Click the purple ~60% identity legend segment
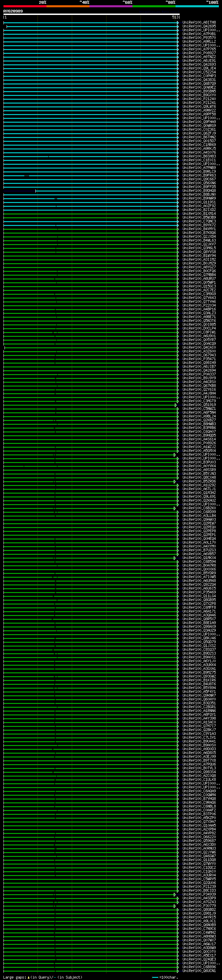222x980 pixels. pyautogui.click(x=111, y=6)
